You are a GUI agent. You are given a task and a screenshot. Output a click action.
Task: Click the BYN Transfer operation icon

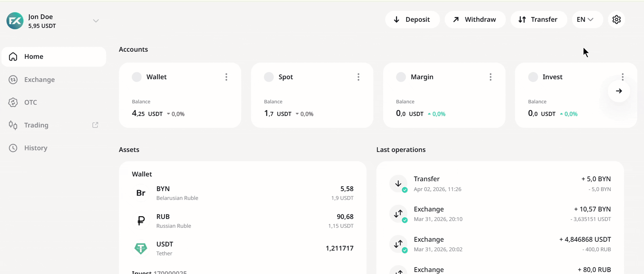398,184
